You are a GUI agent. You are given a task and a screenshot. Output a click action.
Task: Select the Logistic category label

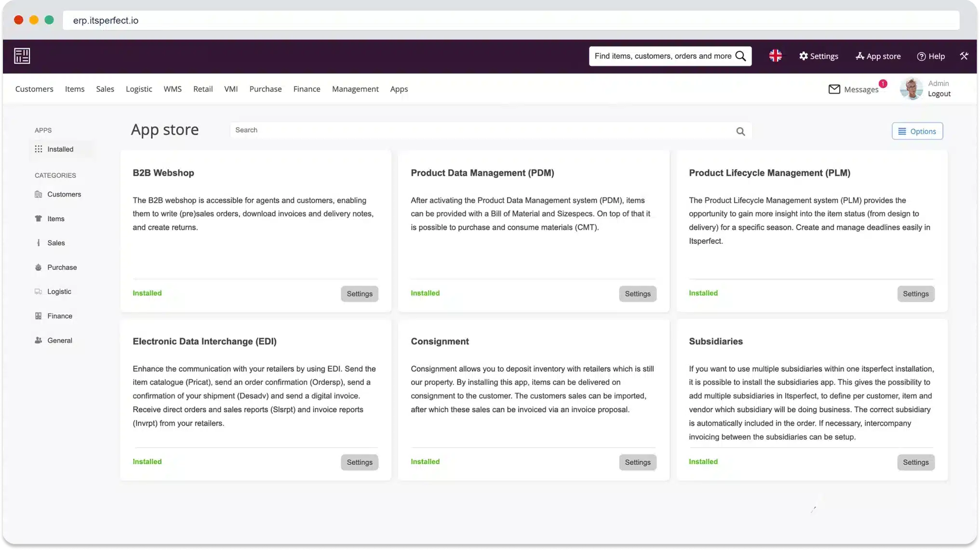point(59,292)
